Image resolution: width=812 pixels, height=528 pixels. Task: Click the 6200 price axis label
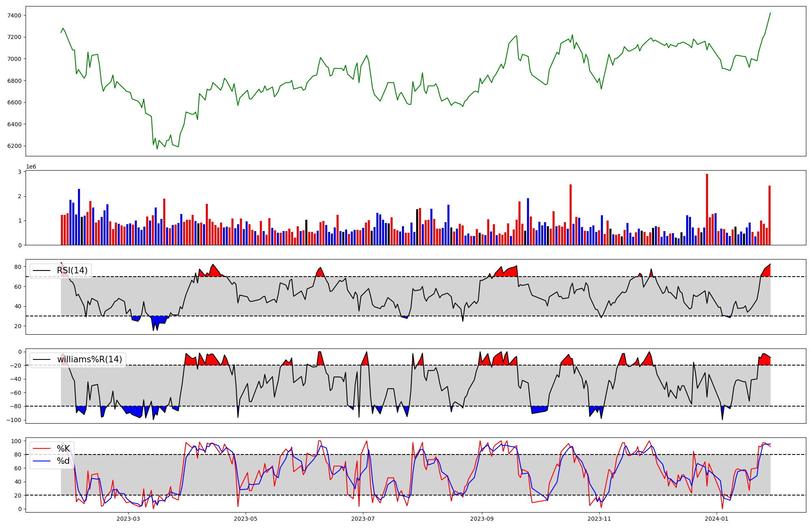(14, 146)
